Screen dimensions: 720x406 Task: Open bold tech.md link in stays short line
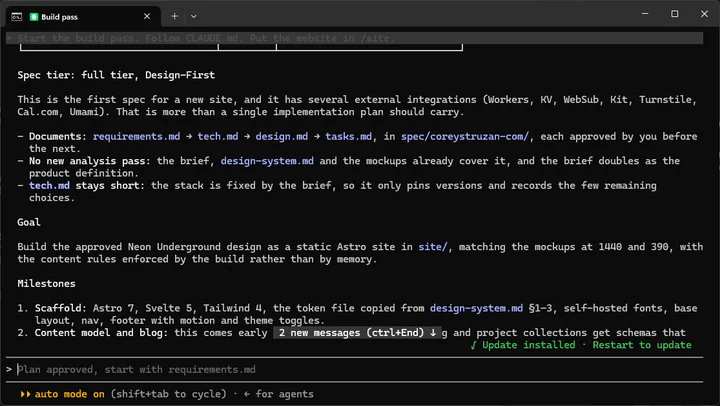coord(49,186)
